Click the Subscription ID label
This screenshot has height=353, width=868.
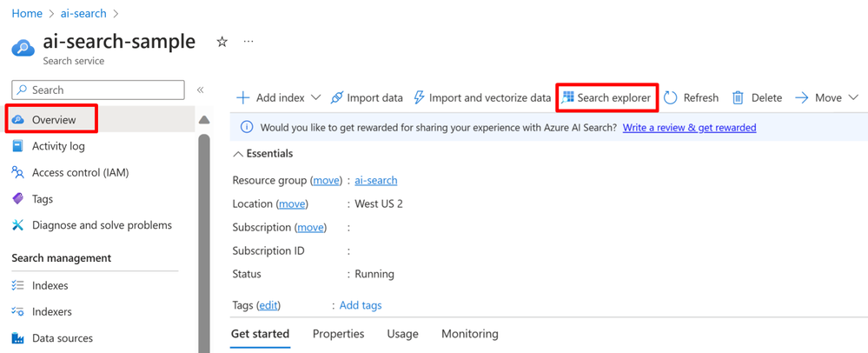(268, 251)
